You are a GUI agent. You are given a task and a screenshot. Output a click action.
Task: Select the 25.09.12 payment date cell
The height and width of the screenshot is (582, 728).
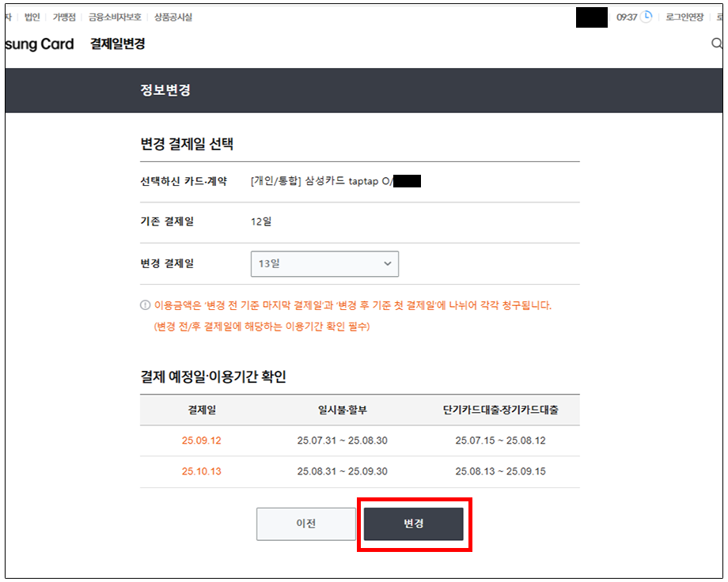coord(201,440)
